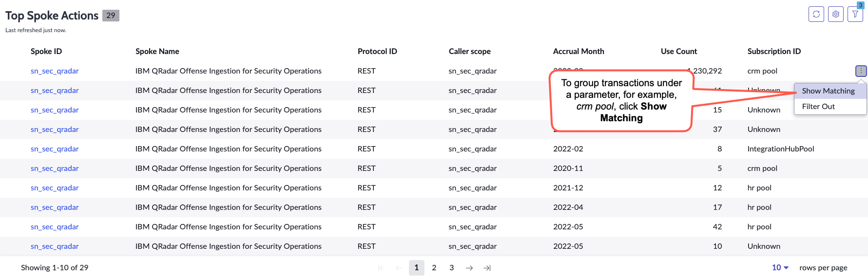Viewport: 868px width, 280px height.
Task: Go to next page arrow
Action: click(469, 268)
